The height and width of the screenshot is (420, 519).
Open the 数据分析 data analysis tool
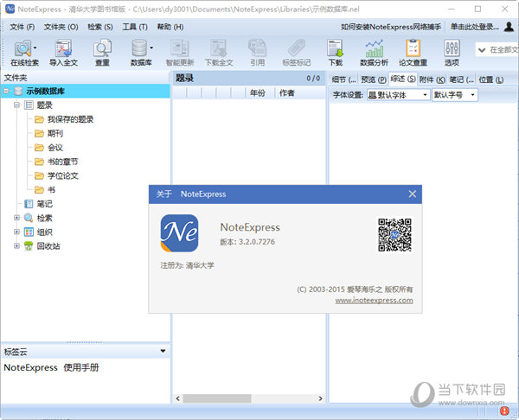[374, 52]
